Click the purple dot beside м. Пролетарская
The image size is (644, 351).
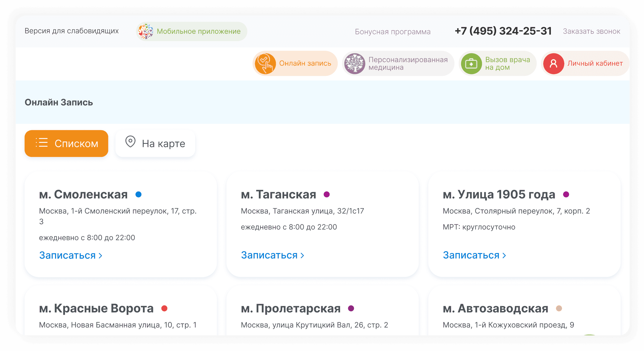351,308
